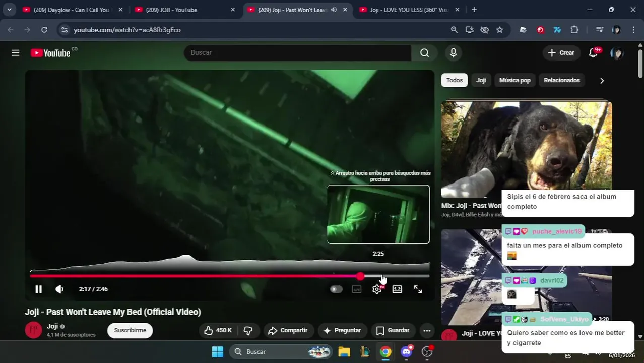Screen dimensions: 644x363
Task: Open Discord from taskbar
Action: [406, 351]
